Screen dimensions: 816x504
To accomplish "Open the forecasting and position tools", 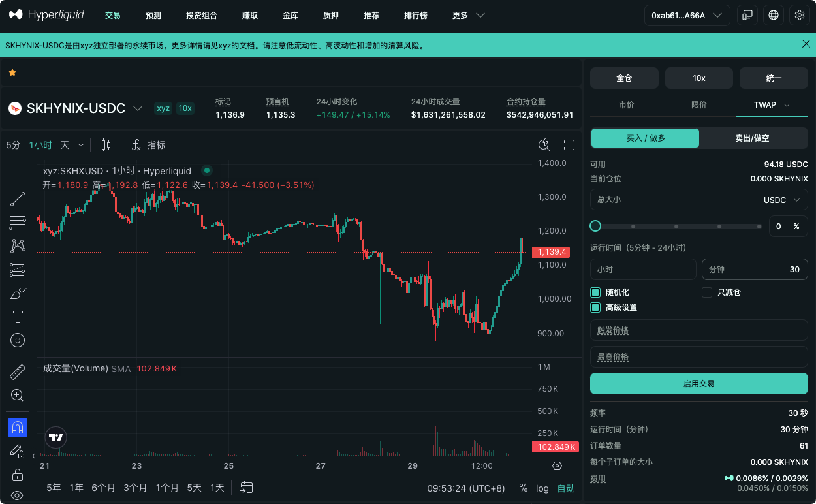I will click(18, 270).
